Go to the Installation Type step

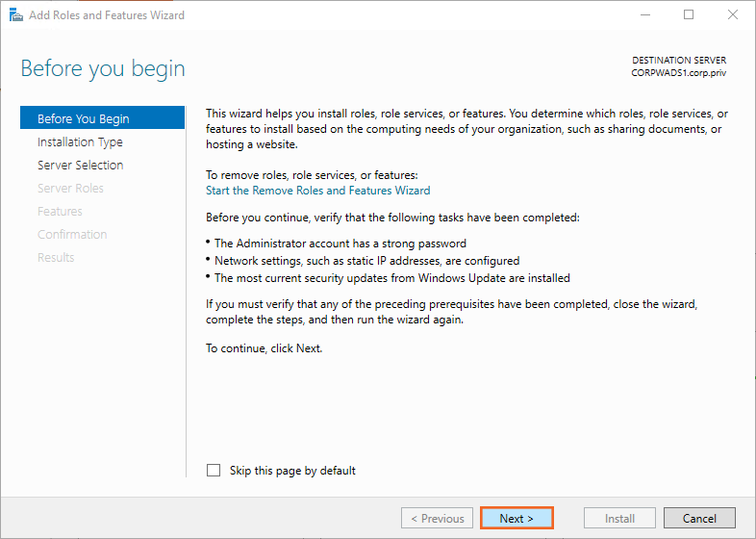(80, 142)
